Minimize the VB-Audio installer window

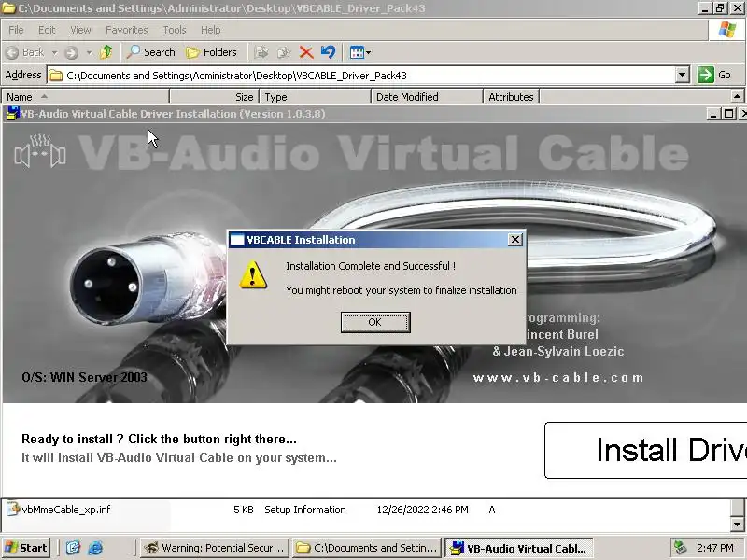pyautogui.click(x=713, y=114)
